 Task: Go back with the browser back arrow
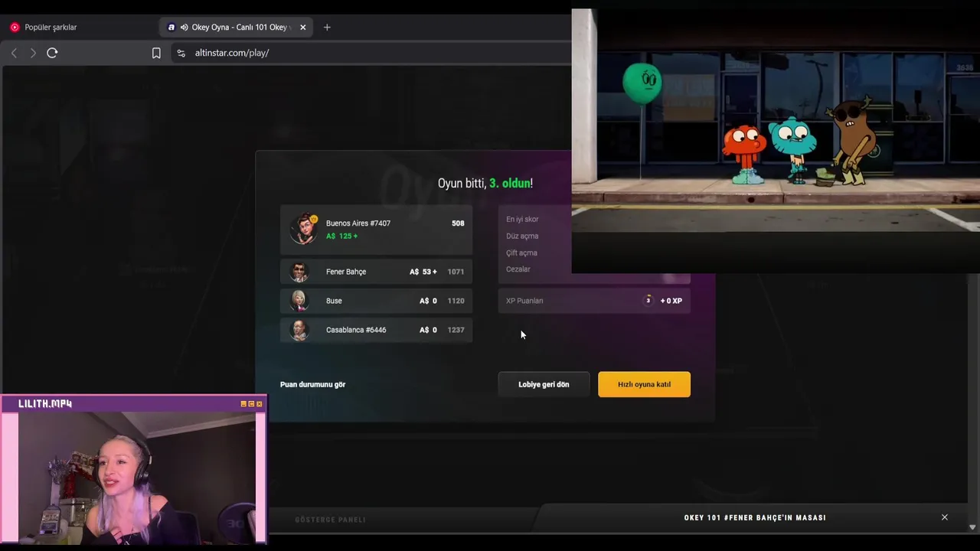click(14, 53)
